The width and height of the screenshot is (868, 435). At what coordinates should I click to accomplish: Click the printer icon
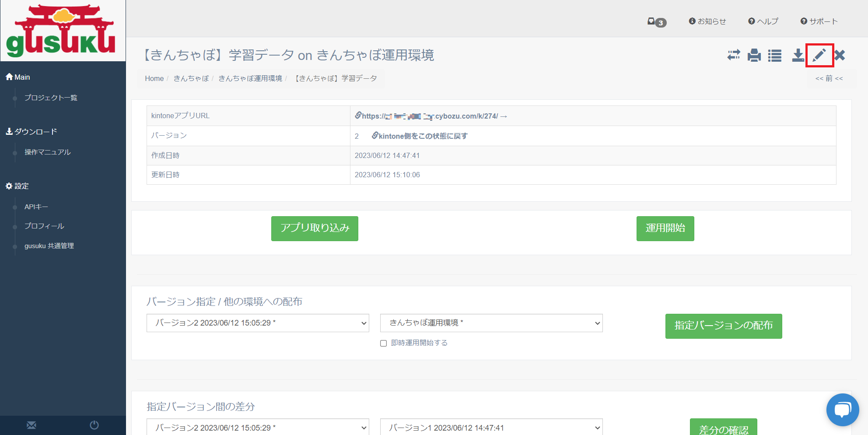[754, 56]
